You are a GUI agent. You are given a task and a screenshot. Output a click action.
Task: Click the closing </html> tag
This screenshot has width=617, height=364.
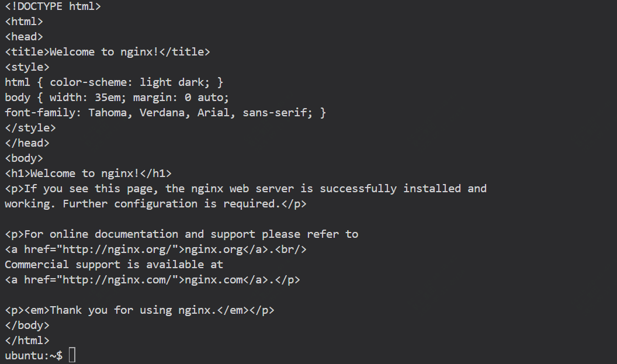[x=27, y=341]
